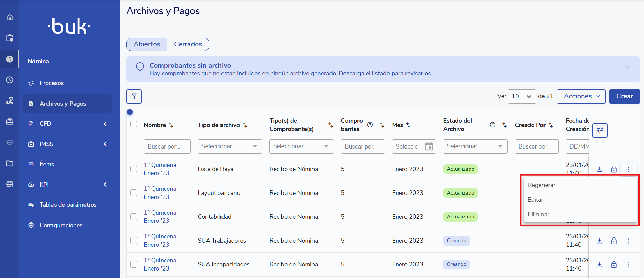This screenshot has height=278, width=644.
Task: Click help icon beside Estado del Archivo
Action: 492,125
